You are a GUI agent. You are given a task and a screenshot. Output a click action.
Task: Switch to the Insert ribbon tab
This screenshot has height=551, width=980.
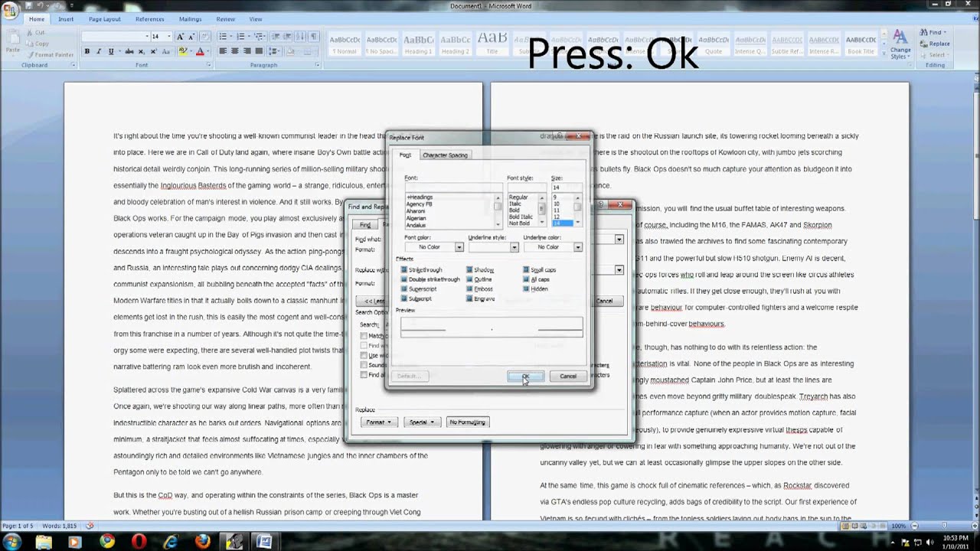point(66,19)
